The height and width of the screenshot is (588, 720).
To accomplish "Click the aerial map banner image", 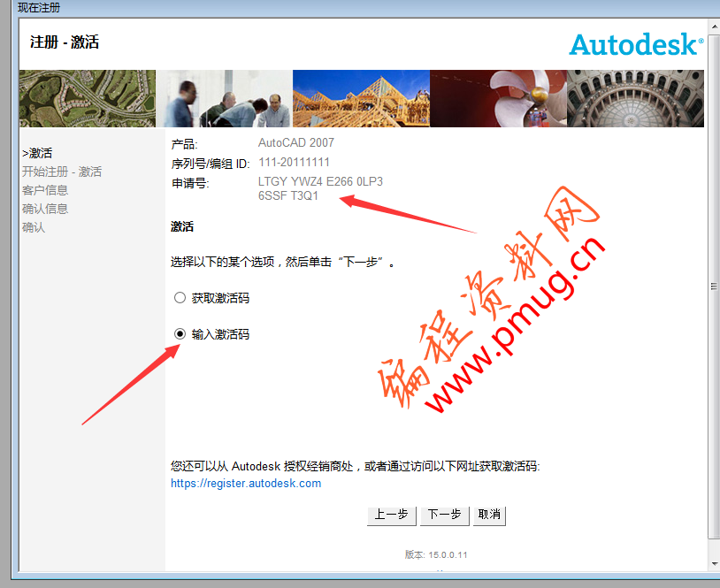I will pos(88,98).
